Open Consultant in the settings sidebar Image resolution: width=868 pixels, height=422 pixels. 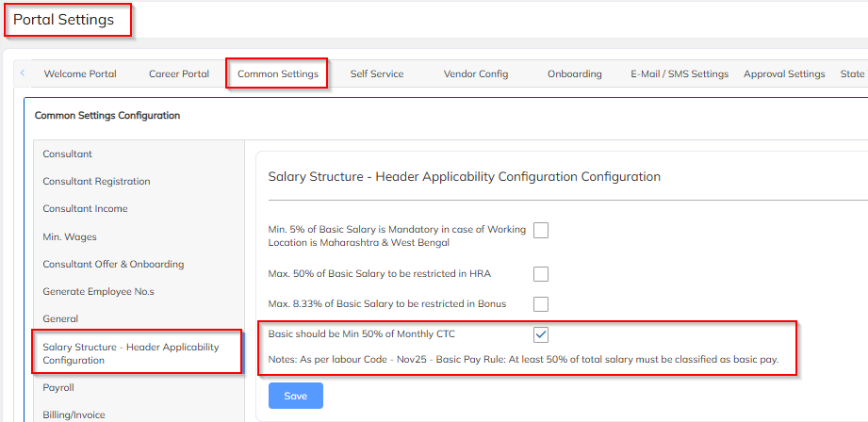coord(68,154)
